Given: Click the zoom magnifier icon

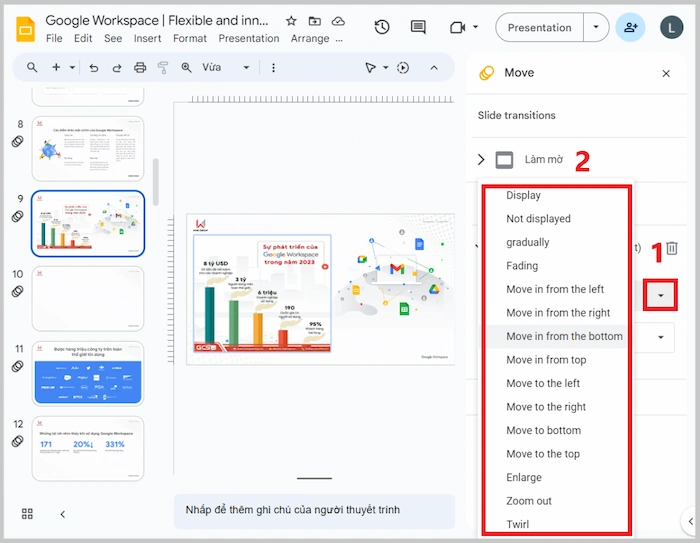Looking at the screenshot, I should pos(186,68).
